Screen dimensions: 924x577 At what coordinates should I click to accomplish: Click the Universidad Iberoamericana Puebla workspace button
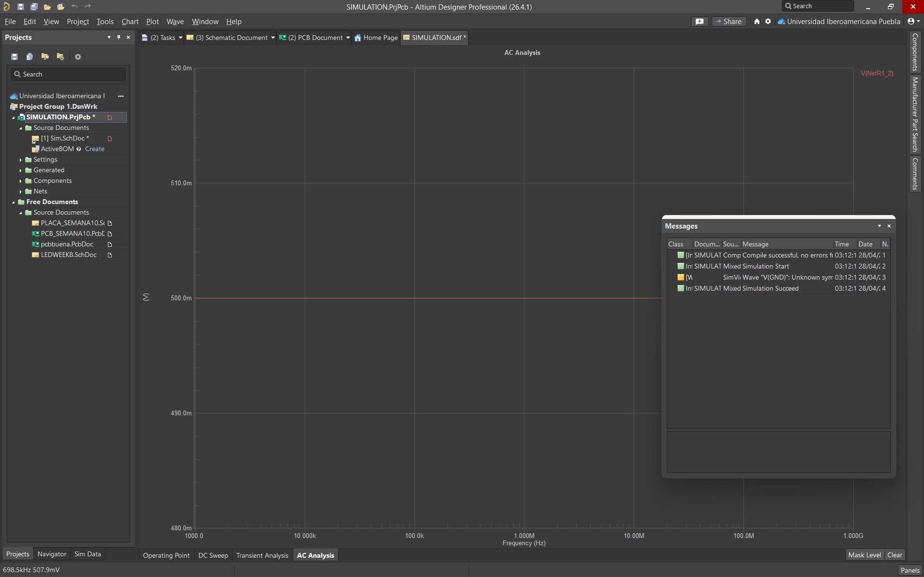(839, 22)
